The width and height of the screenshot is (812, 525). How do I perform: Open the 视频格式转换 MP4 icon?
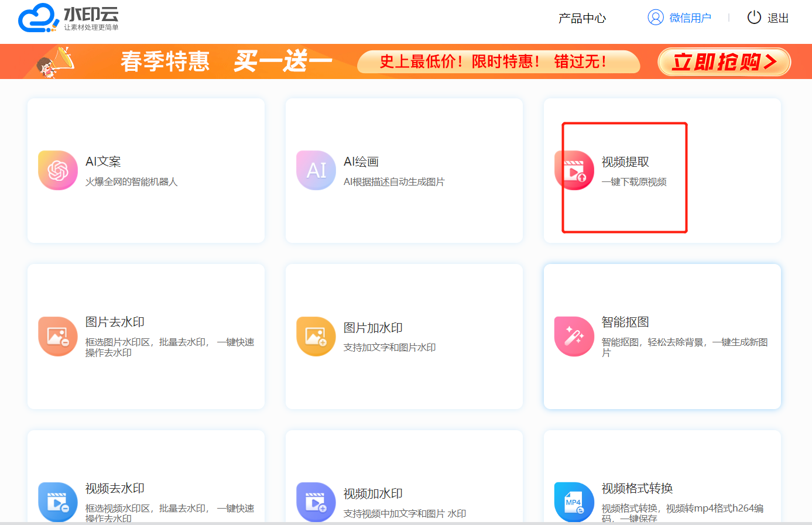[574, 502]
